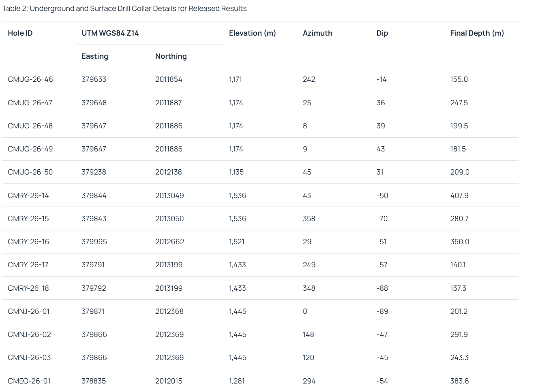Select azimuth value 358

click(309, 219)
